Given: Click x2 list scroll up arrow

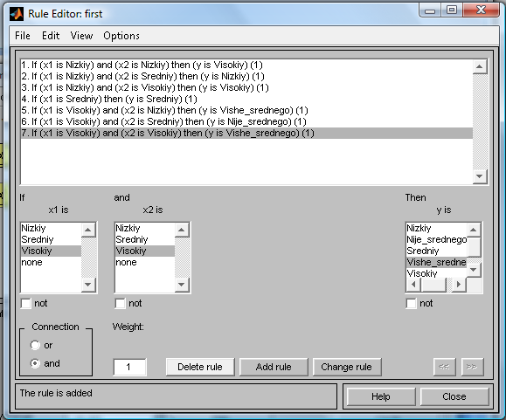Looking at the screenshot, I should pos(182,230).
